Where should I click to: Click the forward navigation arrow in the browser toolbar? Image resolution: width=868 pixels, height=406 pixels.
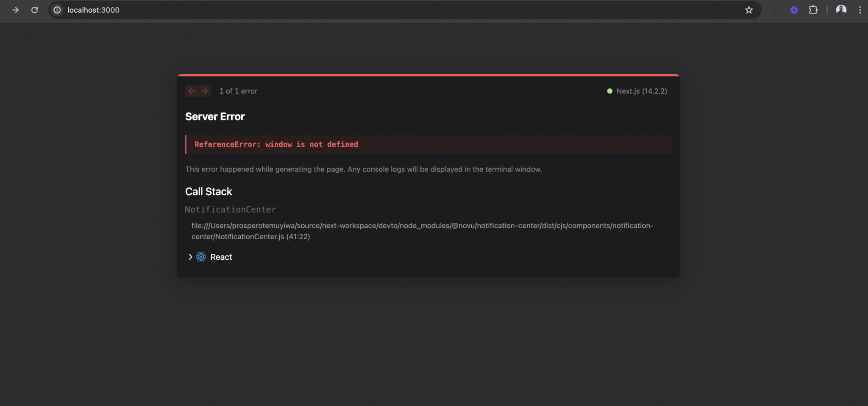tap(16, 10)
